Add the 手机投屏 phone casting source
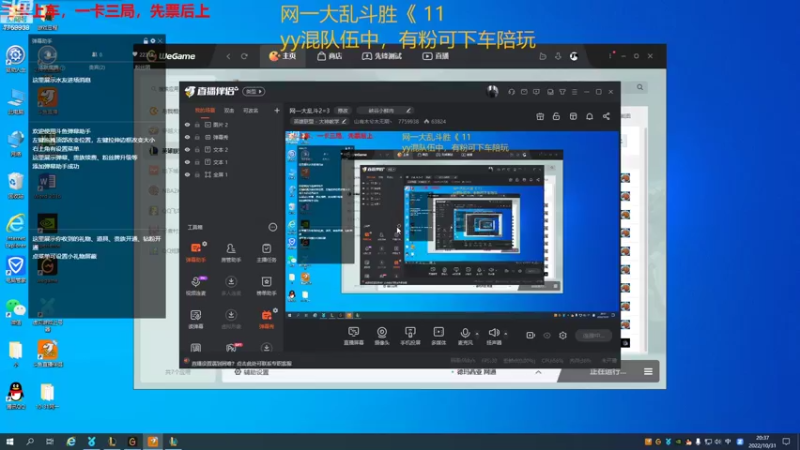This screenshot has height=450, width=800. pyautogui.click(x=410, y=336)
